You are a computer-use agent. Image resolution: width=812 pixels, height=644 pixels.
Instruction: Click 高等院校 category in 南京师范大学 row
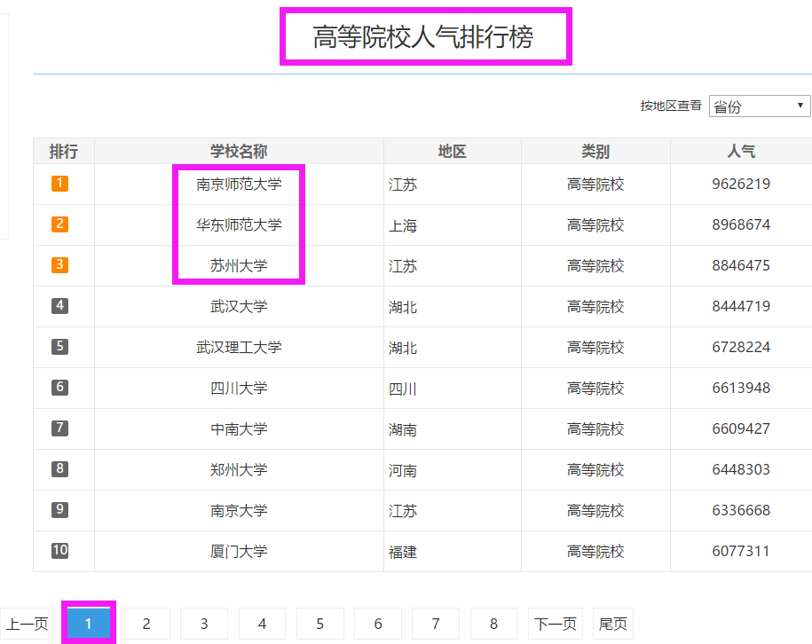pyautogui.click(x=595, y=184)
